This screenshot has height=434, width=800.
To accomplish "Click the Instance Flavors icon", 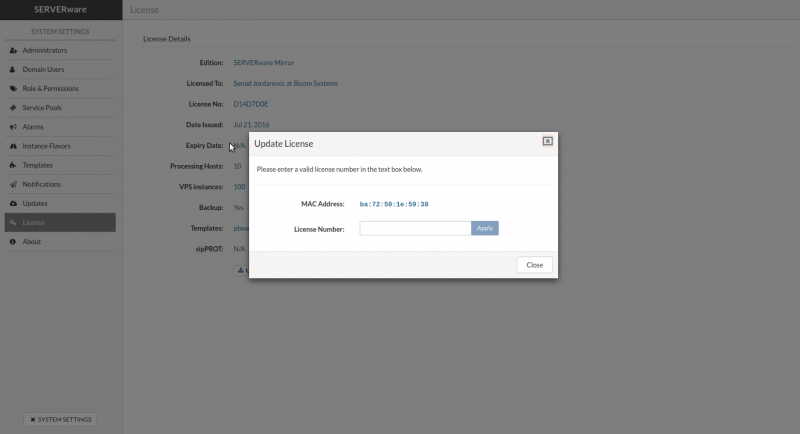I will tap(13, 146).
